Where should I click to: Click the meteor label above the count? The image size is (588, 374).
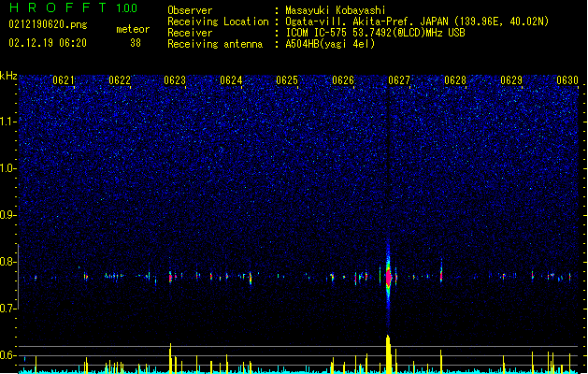(133, 29)
